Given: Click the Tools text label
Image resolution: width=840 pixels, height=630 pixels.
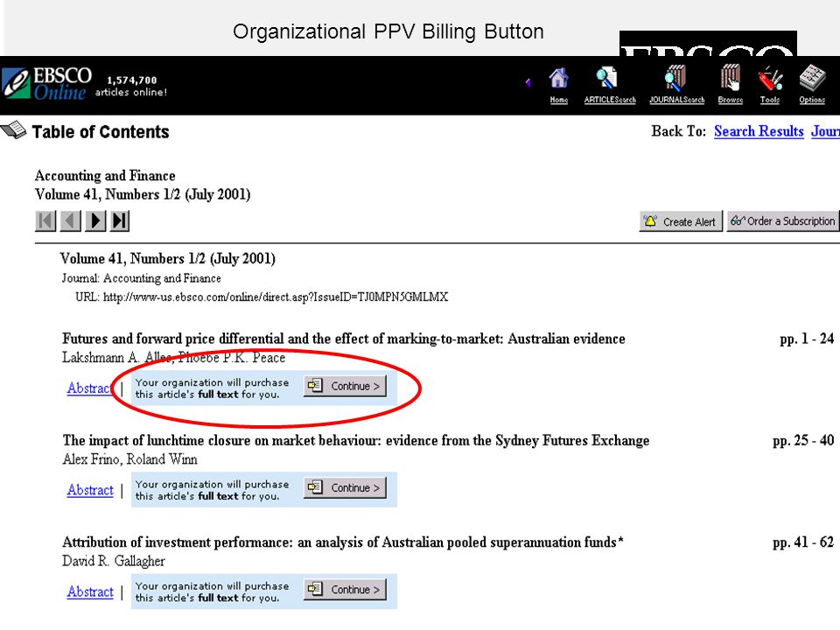Looking at the screenshot, I should pos(770,100).
